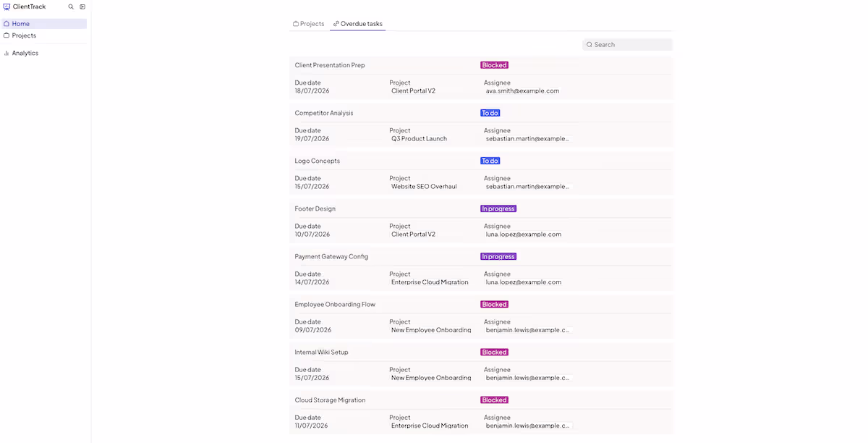Viewport: 868px width, 443px height.
Task: Open Analytics in the sidebar
Action: pyautogui.click(x=43, y=53)
